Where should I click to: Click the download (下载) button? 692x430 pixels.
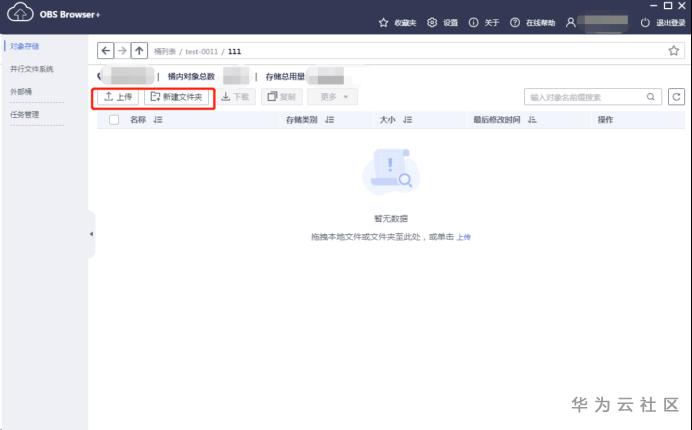pos(235,97)
